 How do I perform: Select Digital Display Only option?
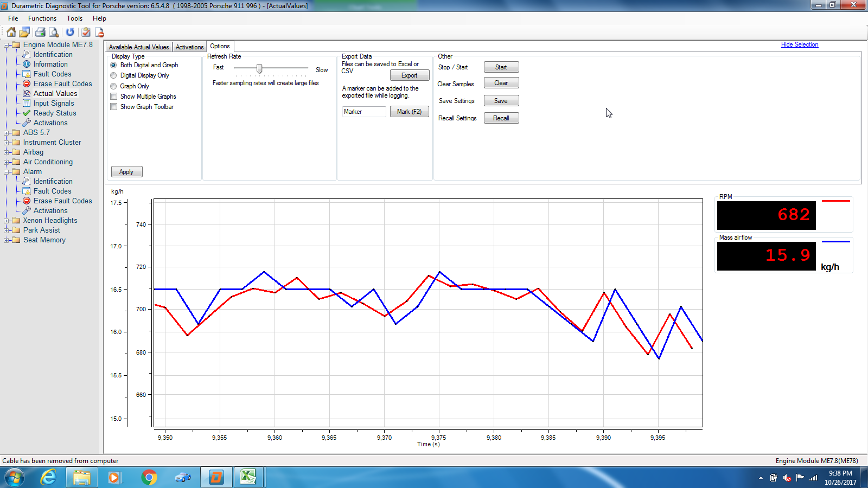(113, 75)
